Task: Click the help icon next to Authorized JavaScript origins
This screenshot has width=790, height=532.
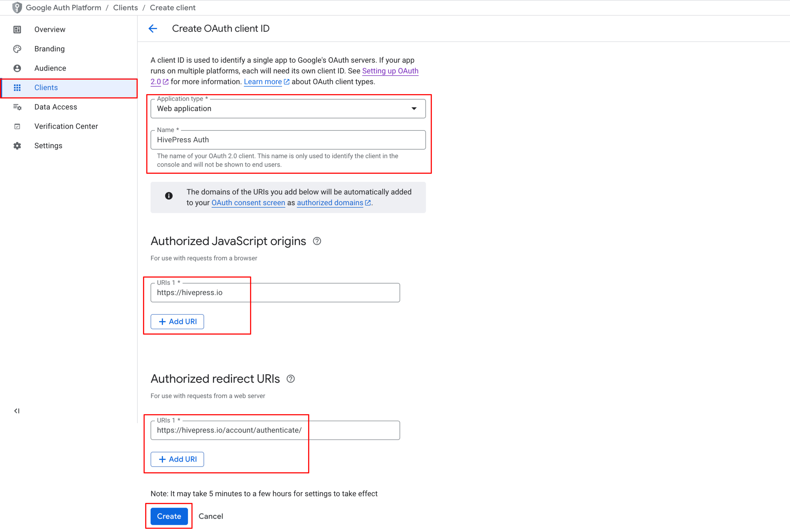Action: click(x=317, y=241)
